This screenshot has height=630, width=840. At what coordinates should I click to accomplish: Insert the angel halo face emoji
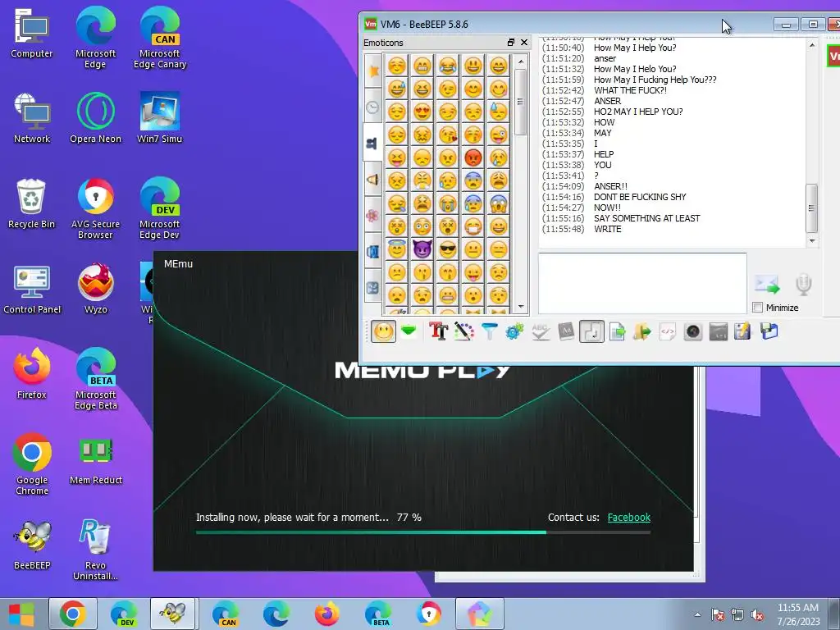point(397,249)
